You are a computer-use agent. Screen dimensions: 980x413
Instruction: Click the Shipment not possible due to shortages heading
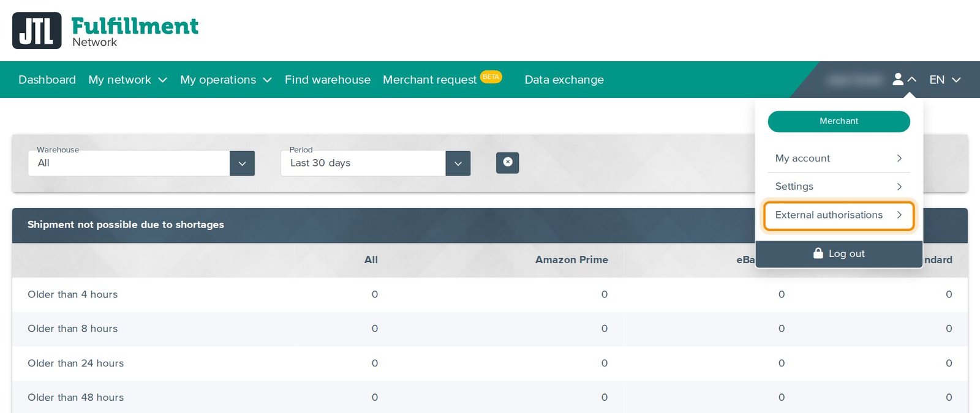pyautogui.click(x=126, y=225)
